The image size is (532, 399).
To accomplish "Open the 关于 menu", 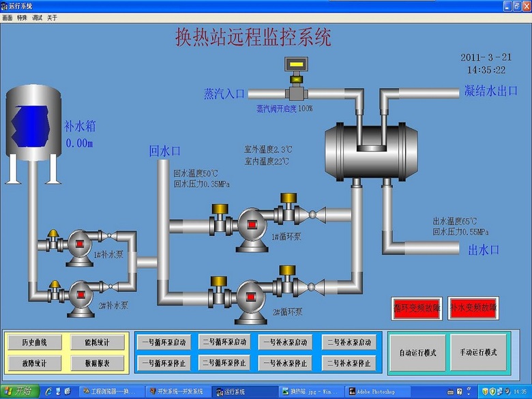I will click(52, 17).
